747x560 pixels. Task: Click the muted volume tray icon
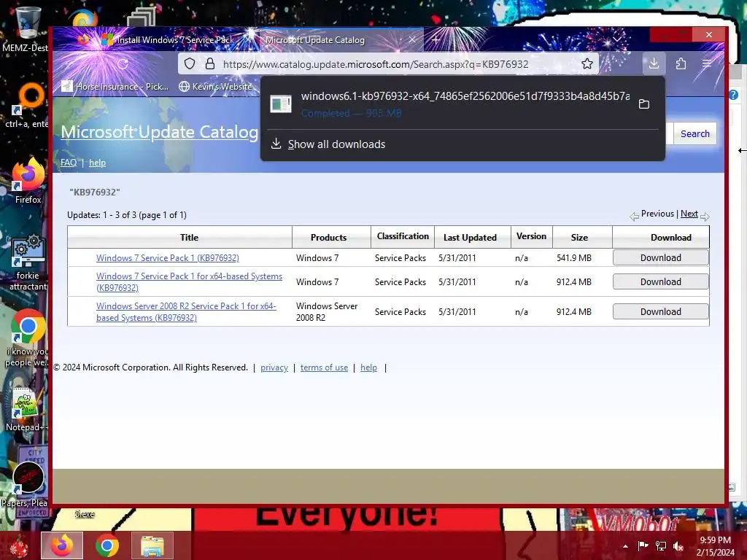678,545
